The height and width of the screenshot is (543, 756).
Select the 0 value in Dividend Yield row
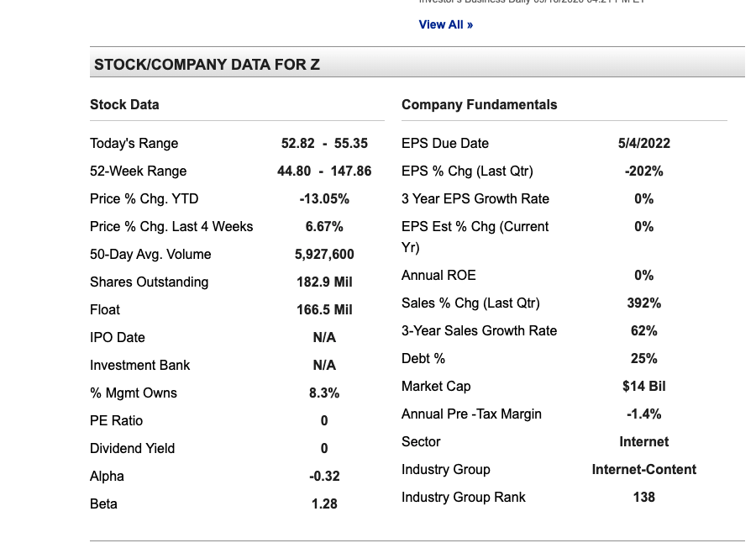click(324, 448)
